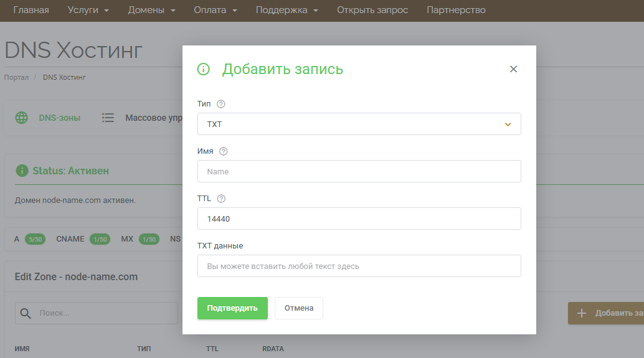Select the CNAME records filter tab

pos(70,239)
